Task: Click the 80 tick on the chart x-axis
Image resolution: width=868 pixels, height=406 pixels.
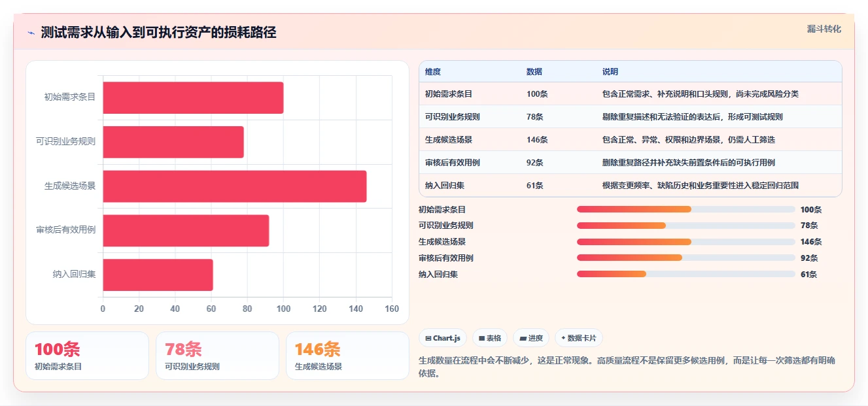Action: [x=247, y=309]
